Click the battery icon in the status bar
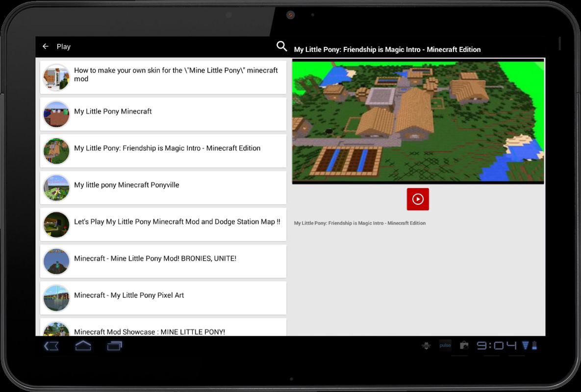581x392 pixels. [x=534, y=346]
